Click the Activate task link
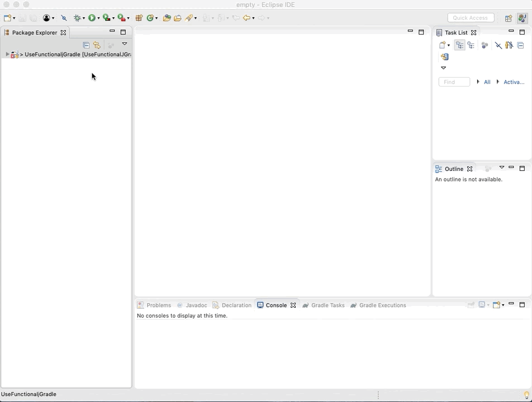Image resolution: width=532 pixels, height=402 pixels. point(514,82)
